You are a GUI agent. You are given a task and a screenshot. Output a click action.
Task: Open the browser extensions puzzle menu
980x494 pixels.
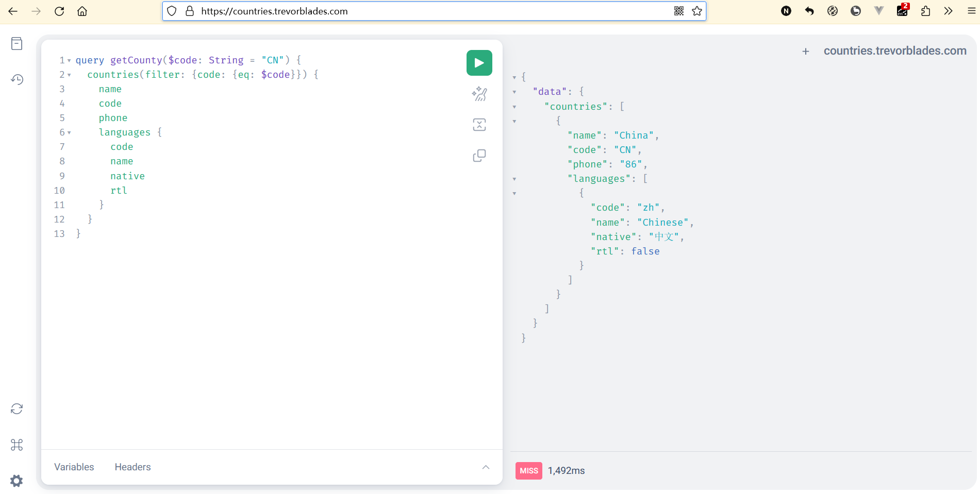tap(926, 11)
